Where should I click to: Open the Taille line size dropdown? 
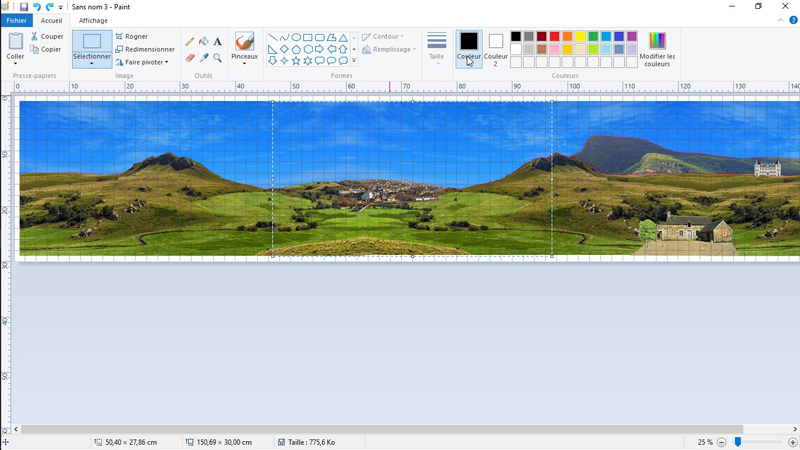pos(437,48)
